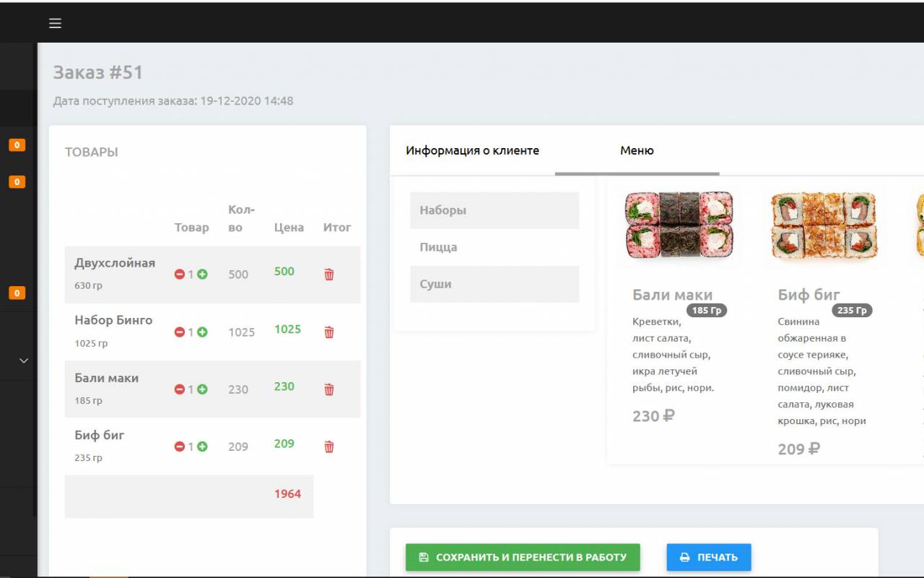
Task: Click "СОХРАНИТЬ И ПЕРЕНЕСТИ В РАБОТУ" button
Action: point(522,557)
